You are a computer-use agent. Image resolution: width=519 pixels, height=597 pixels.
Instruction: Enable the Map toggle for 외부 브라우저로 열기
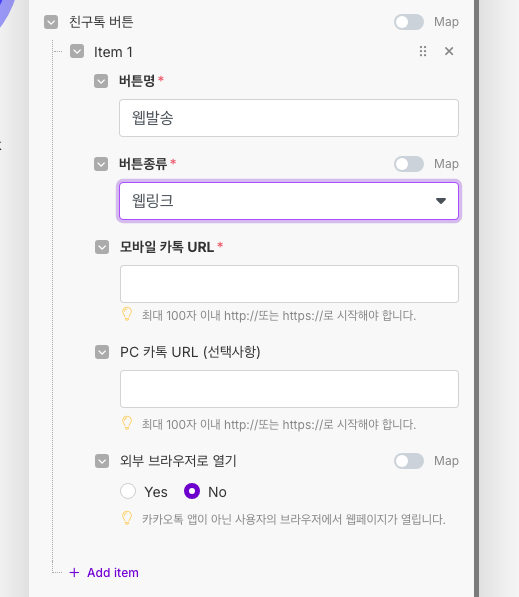tap(409, 461)
